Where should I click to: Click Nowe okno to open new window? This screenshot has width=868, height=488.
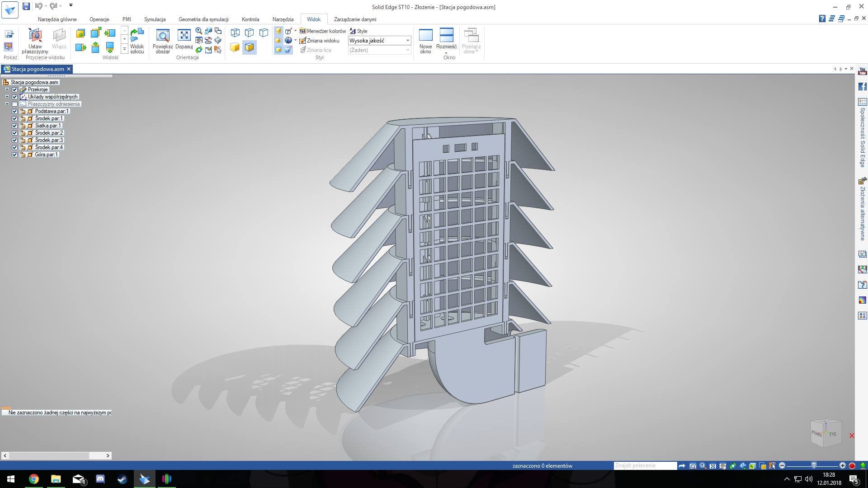coord(425,41)
